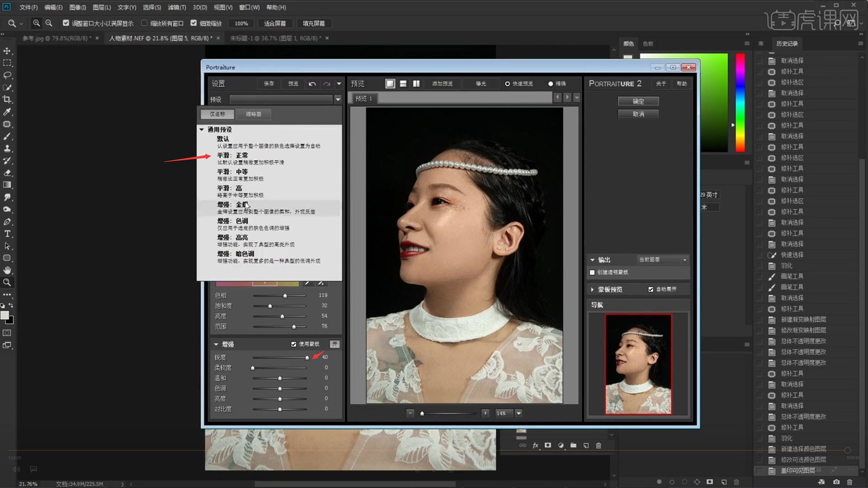Select the Lasso tool
This screenshot has height=488, width=868.
7,75
